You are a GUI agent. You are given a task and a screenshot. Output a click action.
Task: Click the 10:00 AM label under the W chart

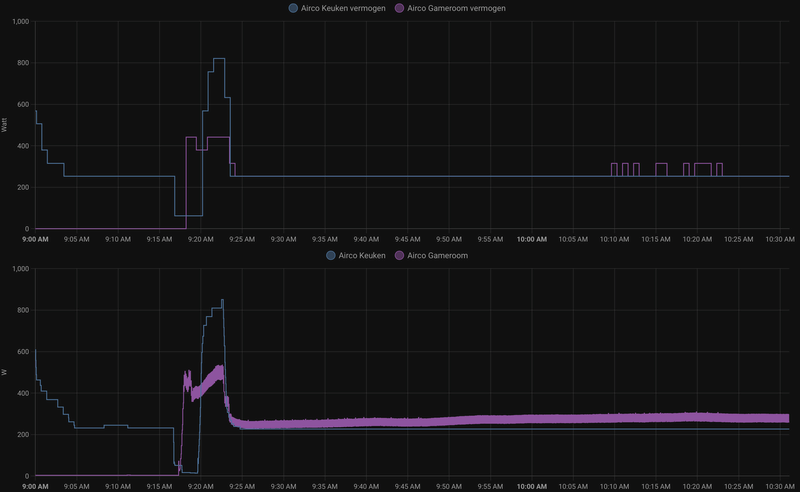click(x=532, y=486)
